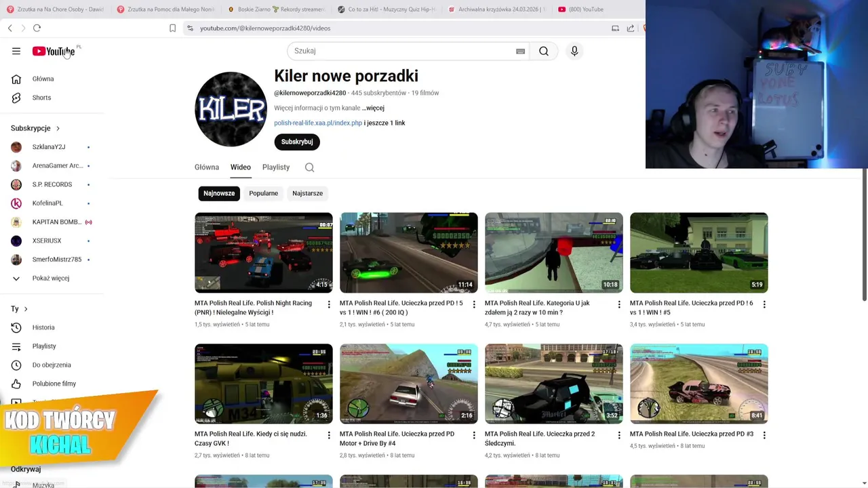Open S.P. RECORDS subscription channel
The height and width of the screenshot is (488, 868).
52,184
